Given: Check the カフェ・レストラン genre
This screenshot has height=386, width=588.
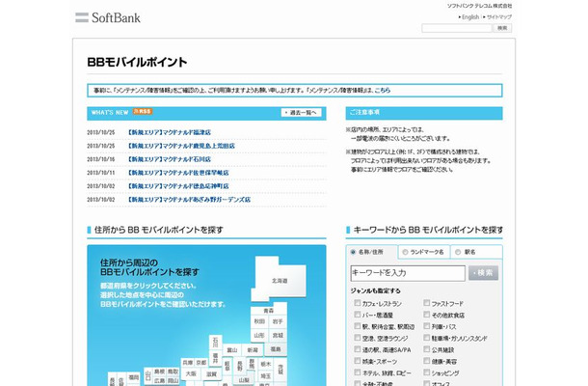Looking at the screenshot, I should 357,303.
